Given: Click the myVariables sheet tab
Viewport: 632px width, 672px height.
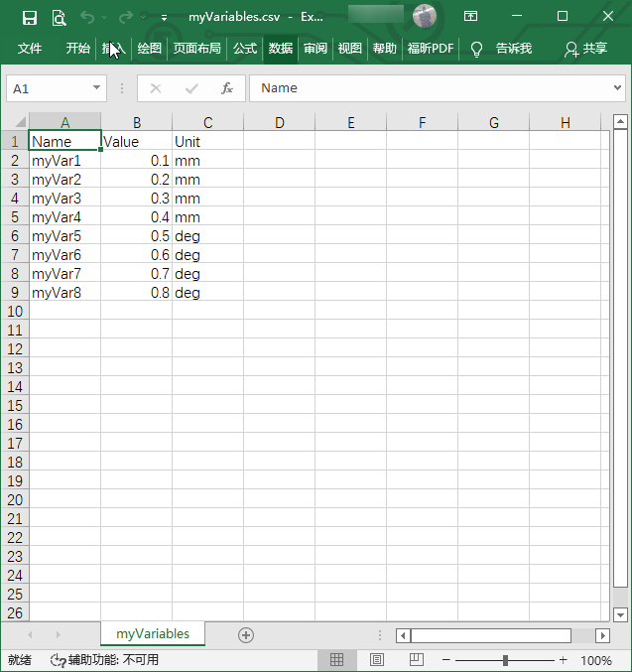Looking at the screenshot, I should pos(153,634).
